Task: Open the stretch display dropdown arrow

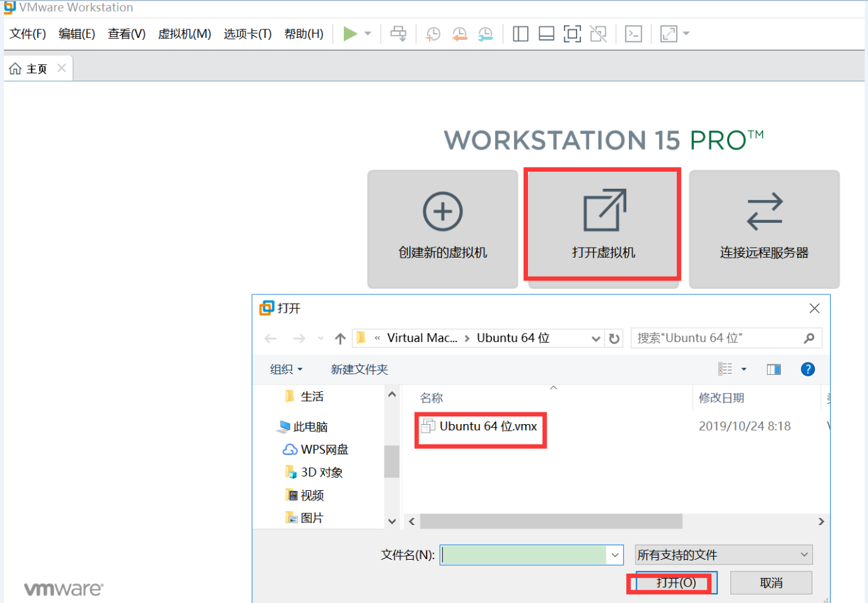Action: tap(686, 33)
